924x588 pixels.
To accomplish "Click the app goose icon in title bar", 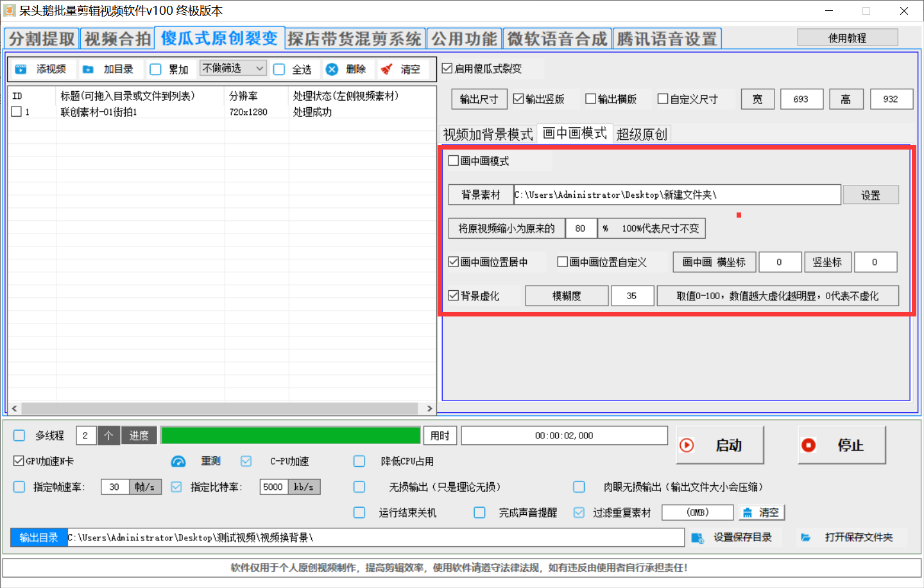I will click(x=9, y=11).
